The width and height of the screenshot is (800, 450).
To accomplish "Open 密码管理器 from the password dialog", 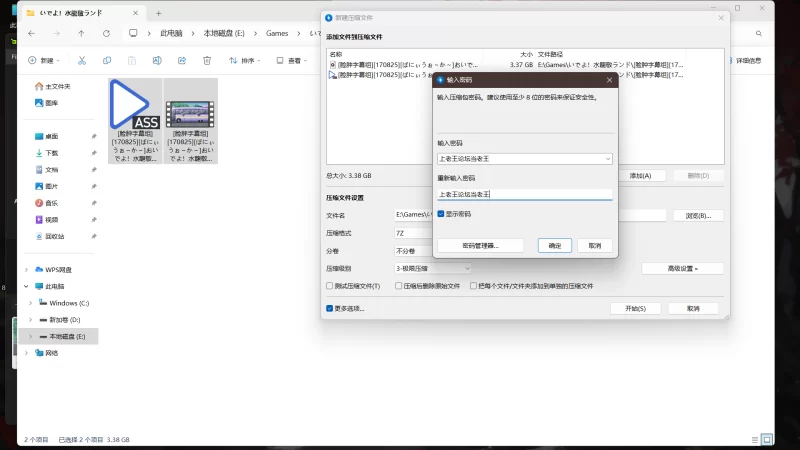I will click(480, 245).
